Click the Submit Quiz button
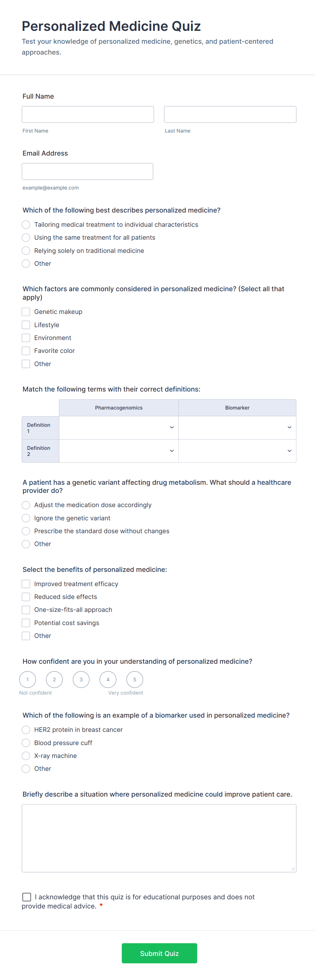315x980 pixels. 159,953
